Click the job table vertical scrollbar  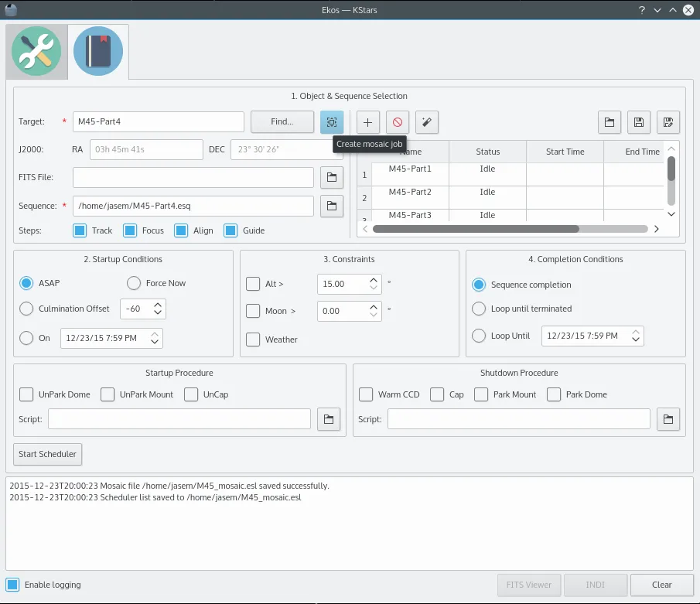pyautogui.click(x=671, y=169)
